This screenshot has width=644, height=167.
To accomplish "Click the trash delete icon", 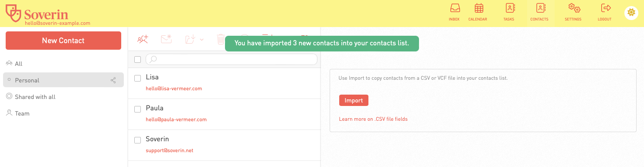I will tap(221, 39).
